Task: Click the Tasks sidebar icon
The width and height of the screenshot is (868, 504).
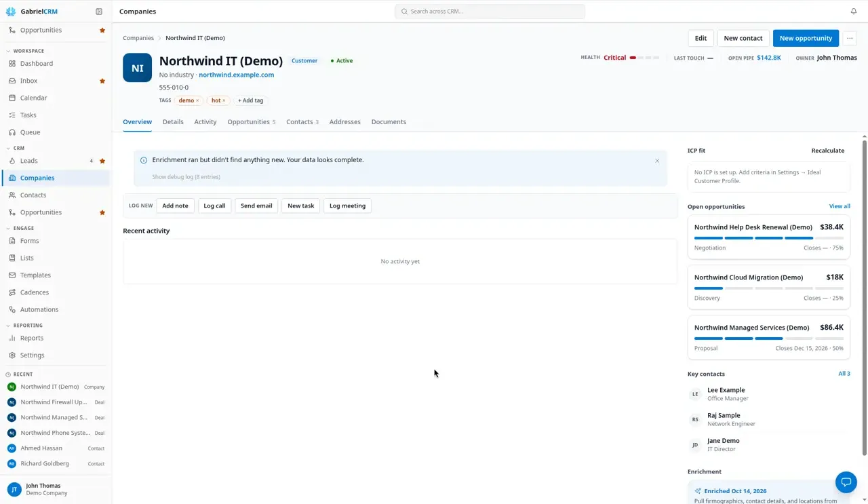Action: point(12,115)
